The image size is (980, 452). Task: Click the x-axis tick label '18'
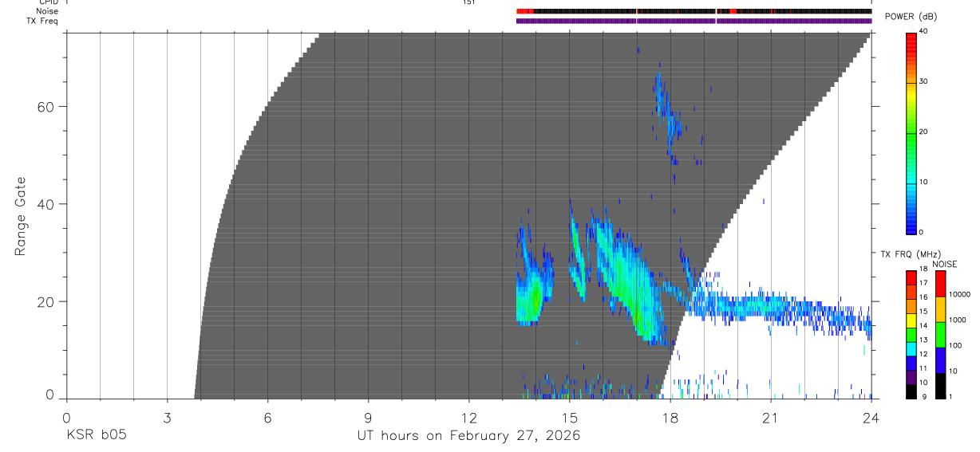click(670, 418)
